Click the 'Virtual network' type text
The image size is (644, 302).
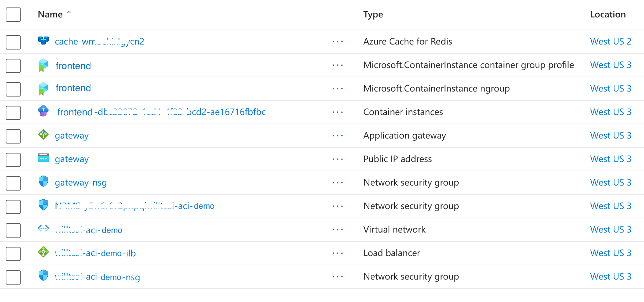pos(395,230)
